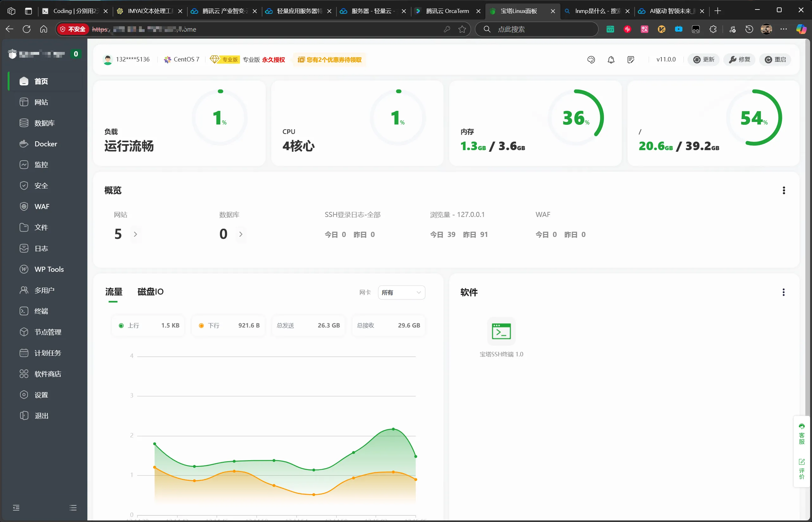The image size is (812, 522).
Task: Click SSH登录日志-全部 overview entry
Action: [x=352, y=214]
